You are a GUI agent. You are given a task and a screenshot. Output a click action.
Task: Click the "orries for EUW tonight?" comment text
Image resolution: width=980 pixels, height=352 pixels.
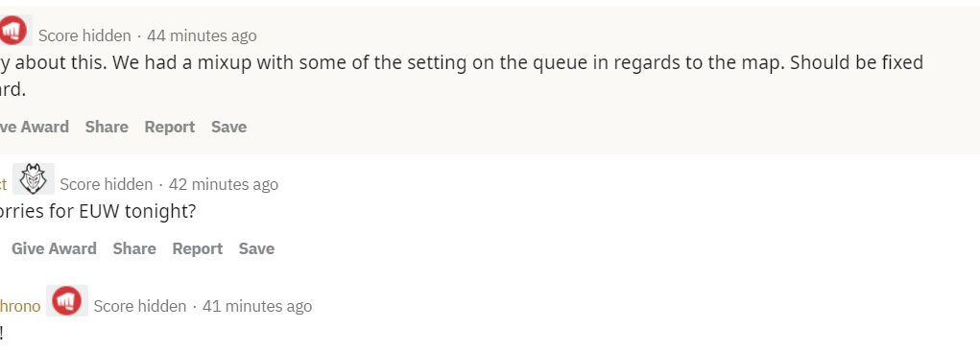point(98,212)
